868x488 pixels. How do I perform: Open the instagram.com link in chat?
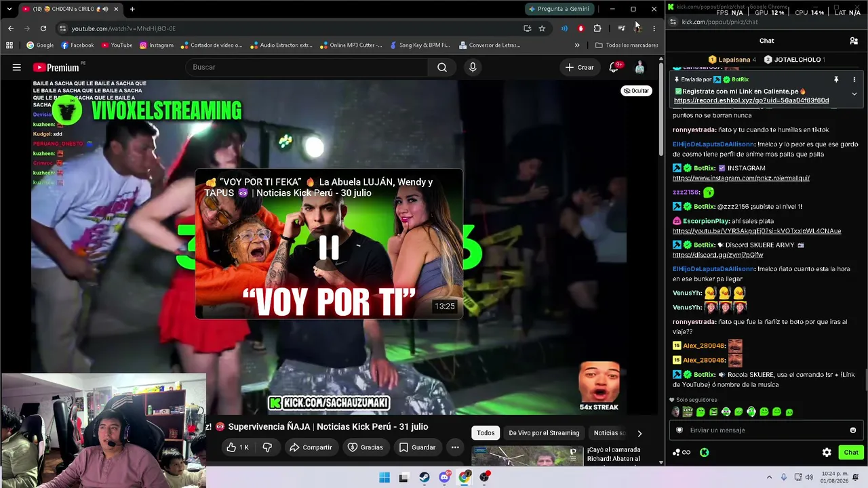click(741, 178)
